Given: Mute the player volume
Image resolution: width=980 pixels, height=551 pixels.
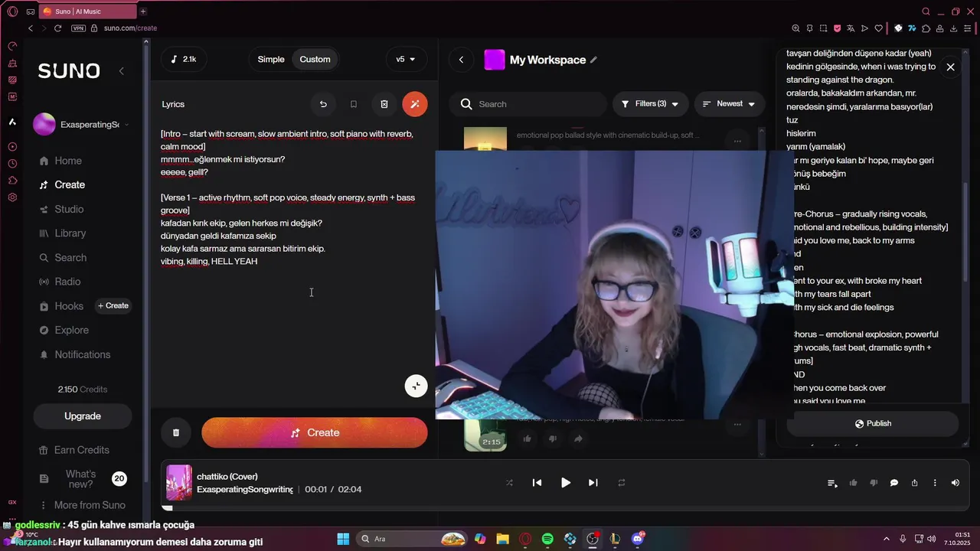Looking at the screenshot, I should coord(955,483).
